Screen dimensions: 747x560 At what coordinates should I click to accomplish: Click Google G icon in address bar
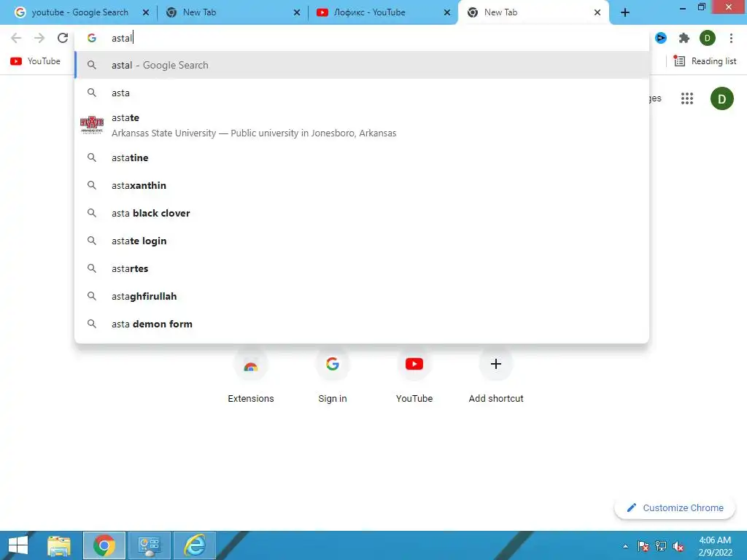pyautogui.click(x=92, y=38)
